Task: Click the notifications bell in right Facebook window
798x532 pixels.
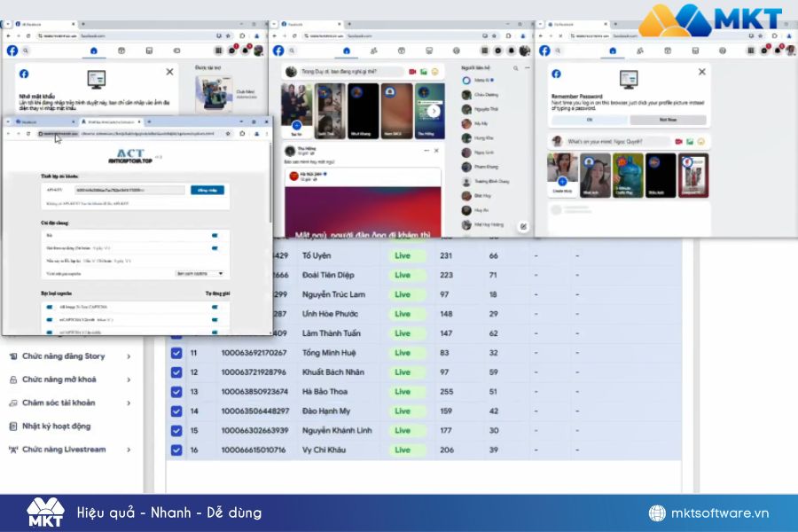Action: click(x=778, y=51)
